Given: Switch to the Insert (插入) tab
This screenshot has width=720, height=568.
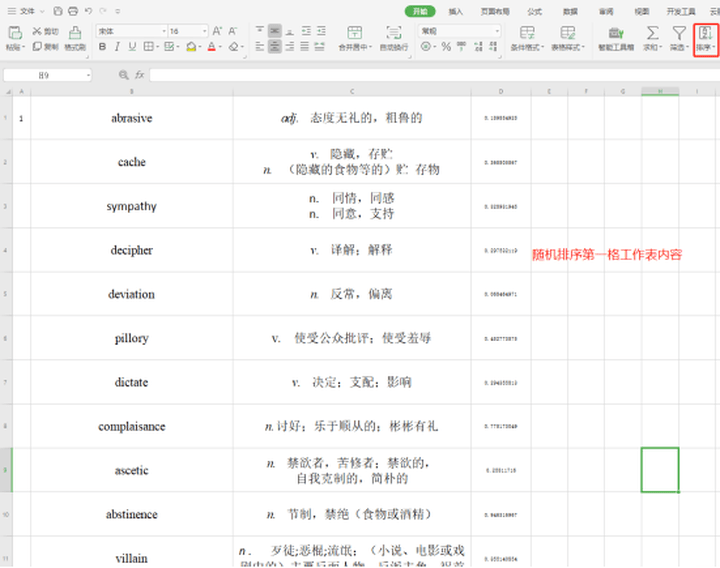Looking at the screenshot, I should click(456, 11).
